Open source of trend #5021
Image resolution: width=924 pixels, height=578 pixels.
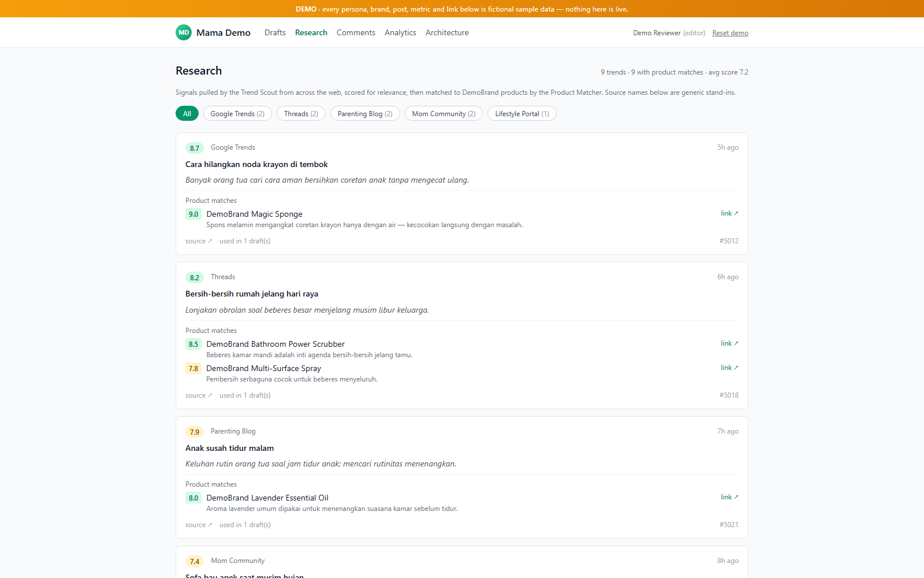coord(199,525)
